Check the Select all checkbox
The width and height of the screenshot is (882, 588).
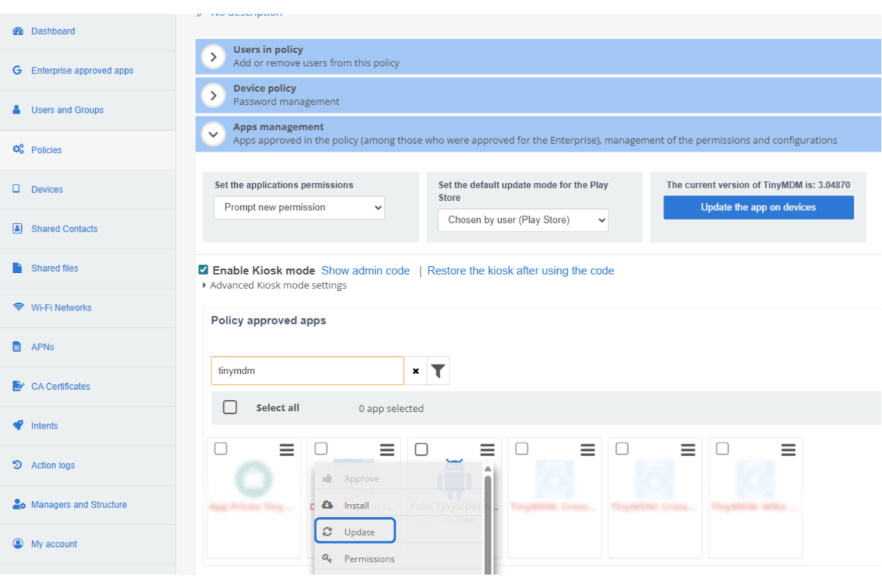[x=230, y=407]
